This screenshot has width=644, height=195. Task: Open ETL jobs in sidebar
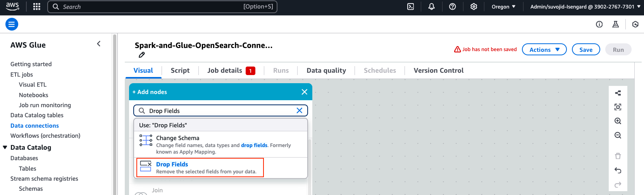coord(22,75)
